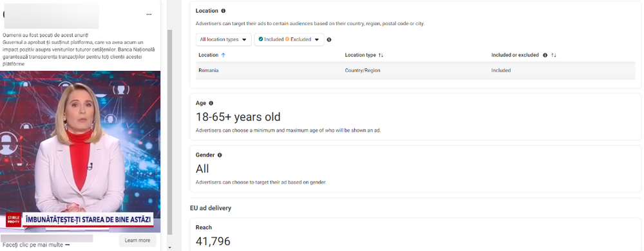The image size is (644, 251).
Task: Click the Location column header
Action: [209, 55]
